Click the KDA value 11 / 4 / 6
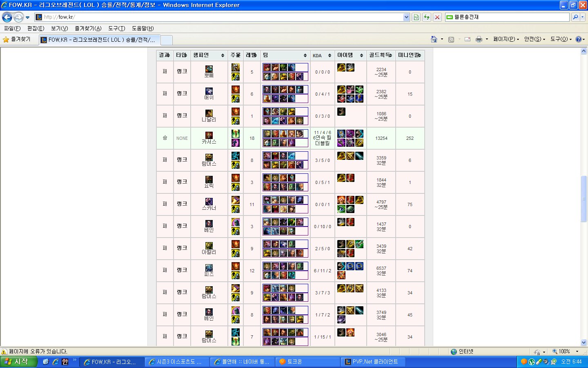The image size is (588, 368). [323, 132]
